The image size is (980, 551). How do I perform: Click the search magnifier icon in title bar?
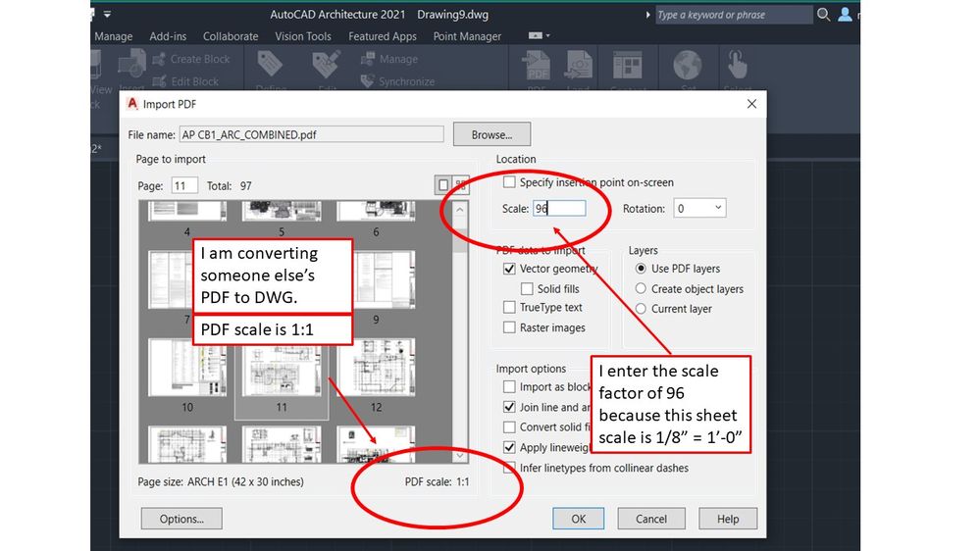(824, 15)
